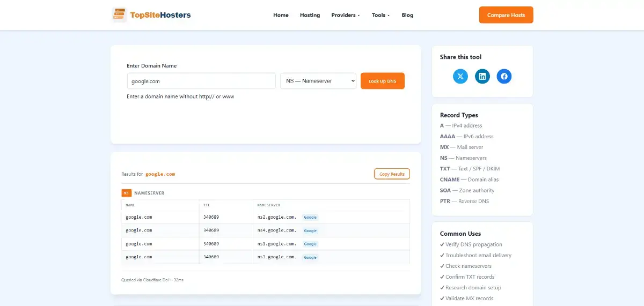Click 'Troubleshoot email delivery' list item

coord(475,255)
